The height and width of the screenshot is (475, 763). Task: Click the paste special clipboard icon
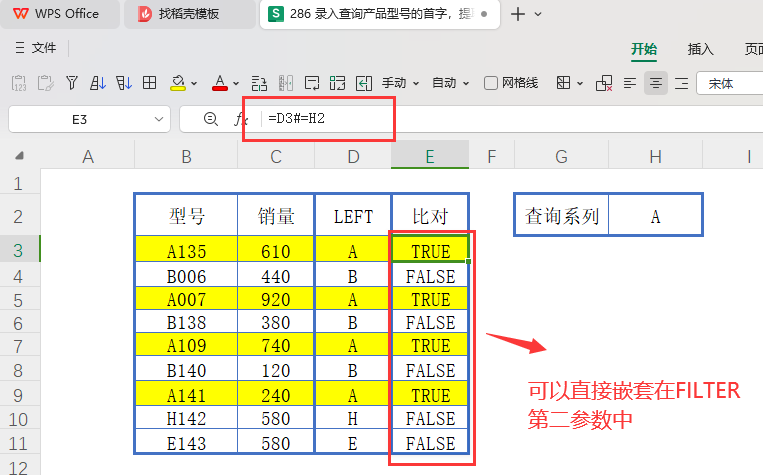(46, 83)
